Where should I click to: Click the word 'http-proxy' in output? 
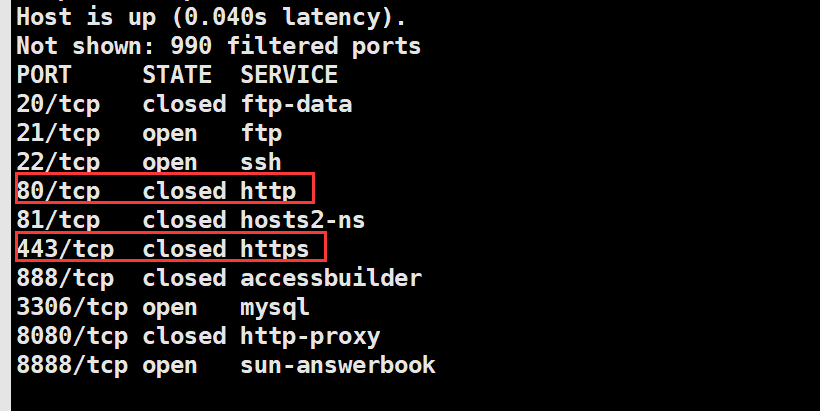tap(310, 337)
